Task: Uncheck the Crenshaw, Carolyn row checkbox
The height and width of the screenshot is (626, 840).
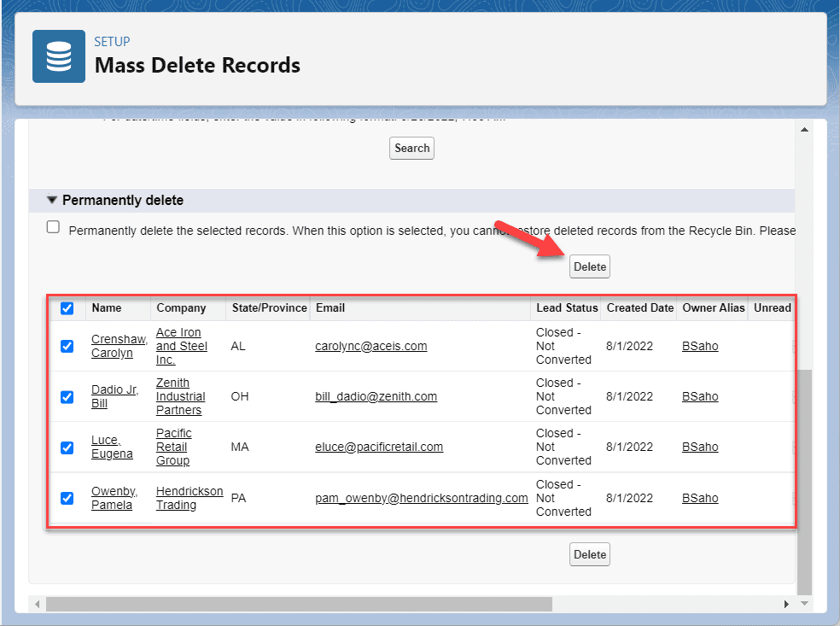Action: pos(67,346)
